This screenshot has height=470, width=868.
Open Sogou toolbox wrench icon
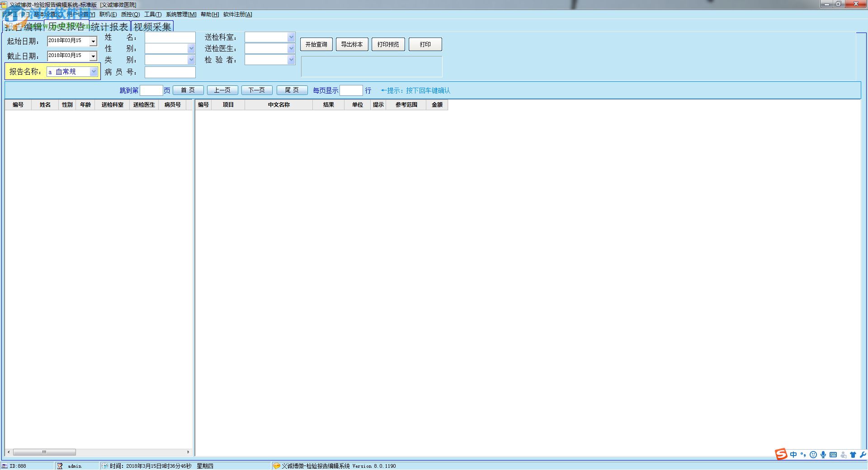tap(863, 455)
